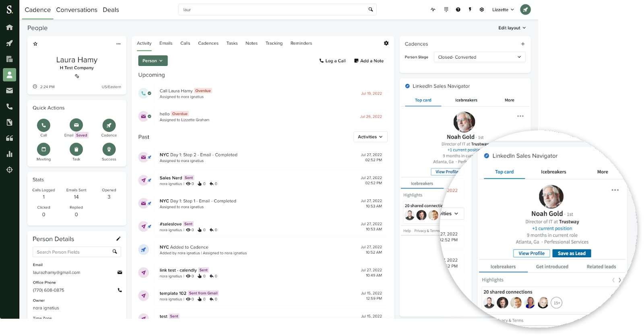Click the Search Person Fields input

(x=72, y=252)
